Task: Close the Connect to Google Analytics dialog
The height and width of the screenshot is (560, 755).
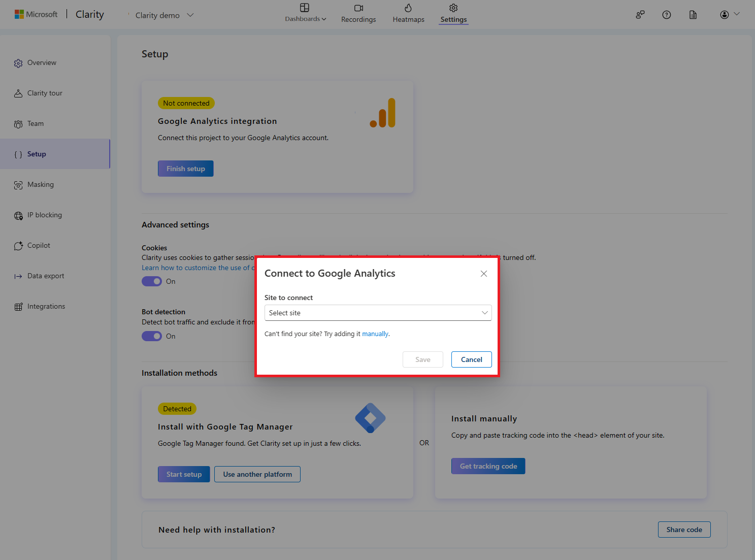Action: coord(484,274)
